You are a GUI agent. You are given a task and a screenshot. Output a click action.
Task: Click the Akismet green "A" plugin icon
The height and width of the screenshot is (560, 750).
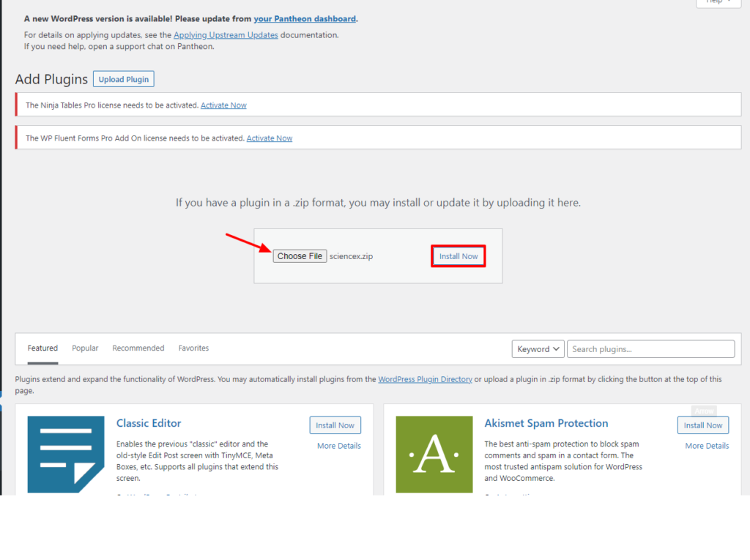click(434, 454)
